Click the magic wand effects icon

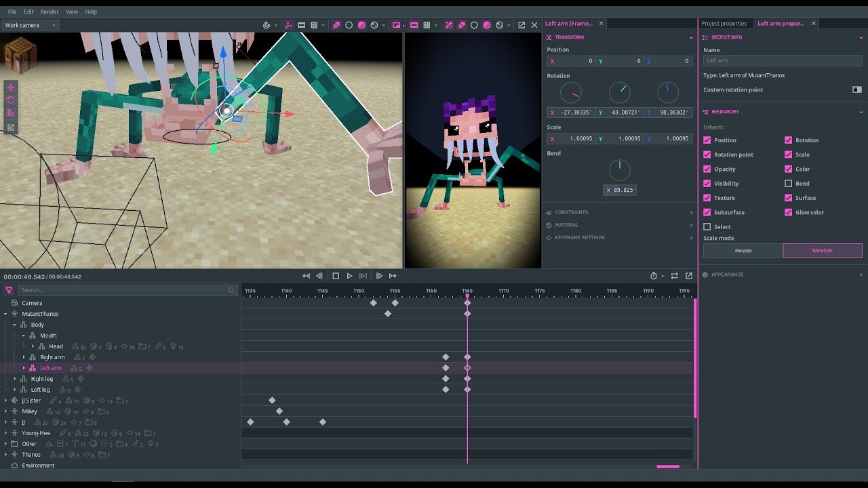(x=449, y=25)
